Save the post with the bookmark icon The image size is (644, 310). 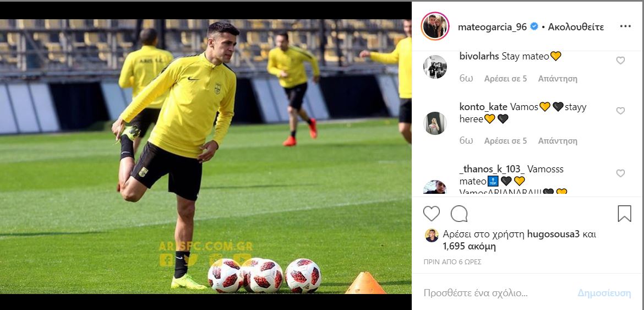tap(624, 214)
